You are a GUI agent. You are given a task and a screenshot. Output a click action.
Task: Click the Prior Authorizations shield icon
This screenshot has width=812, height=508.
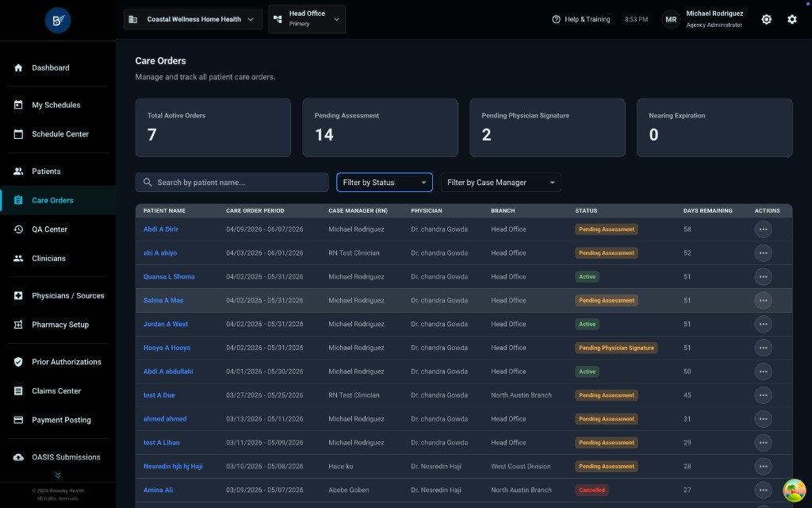click(x=18, y=362)
